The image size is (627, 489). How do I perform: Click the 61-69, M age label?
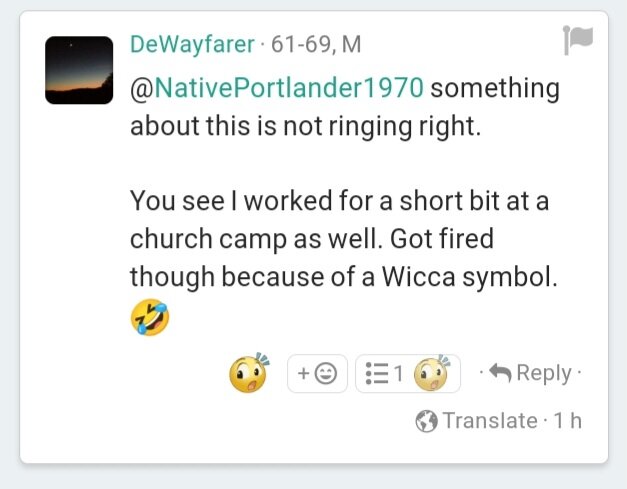tap(316, 44)
